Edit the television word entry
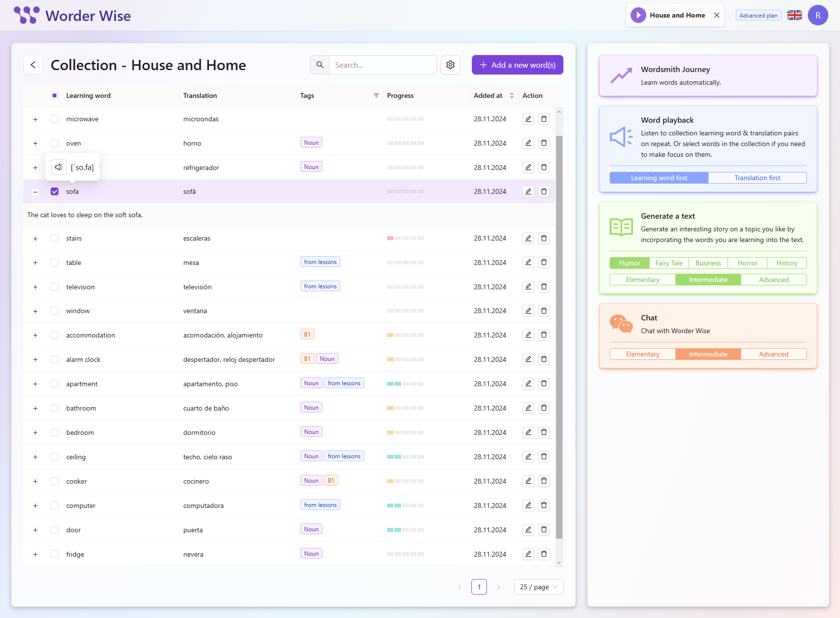840x618 pixels. click(528, 287)
